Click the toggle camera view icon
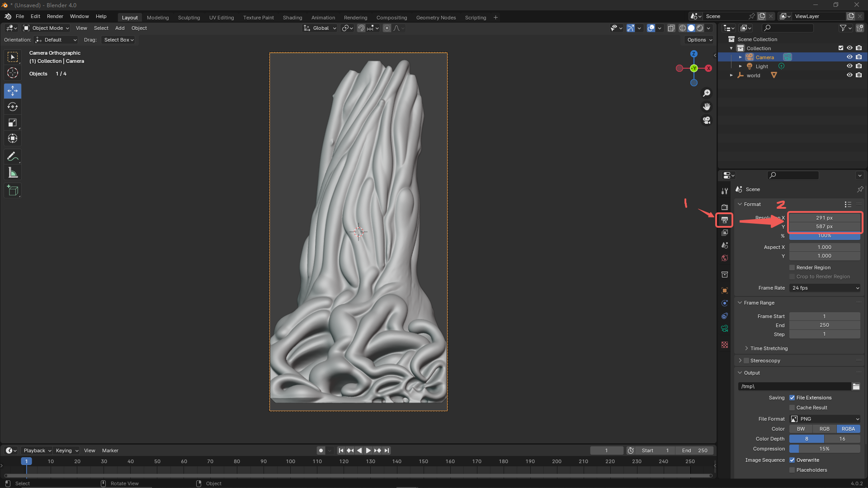The width and height of the screenshot is (868, 488). 707,121
